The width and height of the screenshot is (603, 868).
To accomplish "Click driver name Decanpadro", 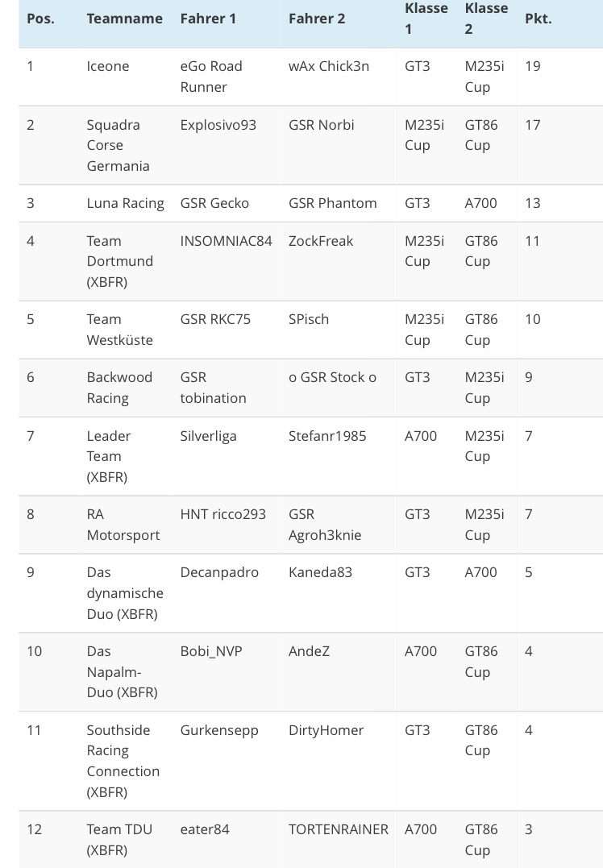I will [219, 572].
